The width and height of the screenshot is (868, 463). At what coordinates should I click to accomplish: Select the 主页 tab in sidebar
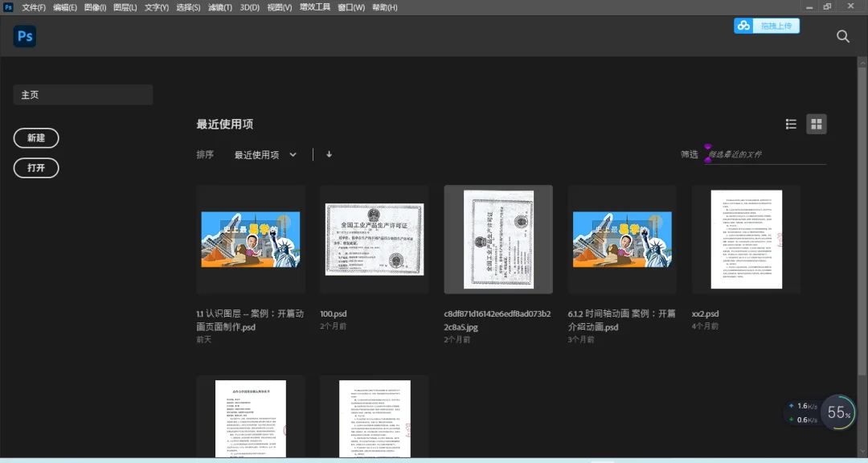tap(83, 95)
